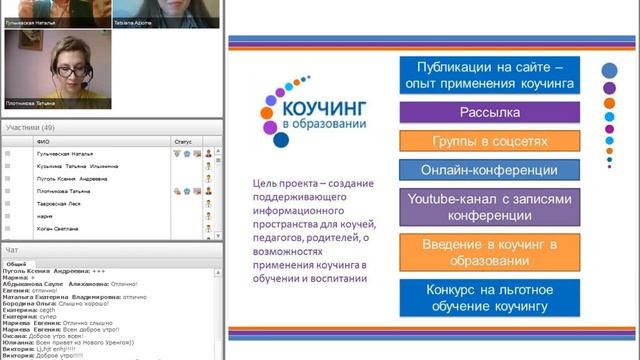
Task: Select Гульчевская Наталья webcam video
Action: [58, 14]
